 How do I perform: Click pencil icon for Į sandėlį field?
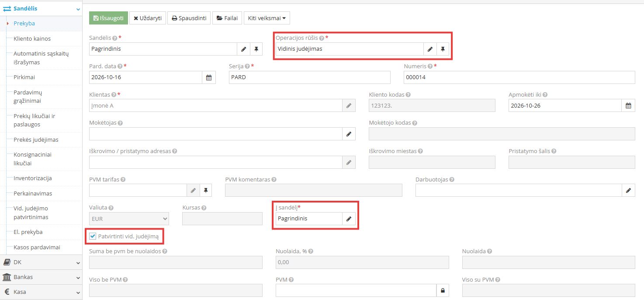click(x=349, y=219)
